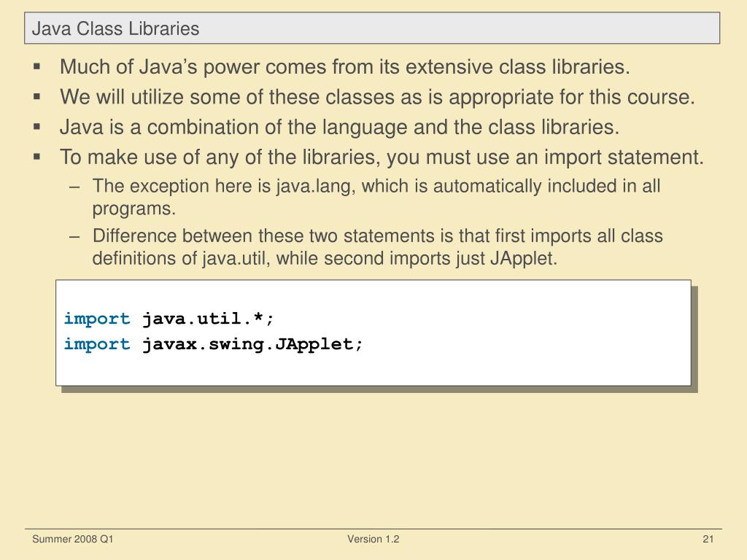The height and width of the screenshot is (560, 747).
Task: Click the blue "import" keyword on the first code line
Action: pyautogui.click(x=97, y=319)
